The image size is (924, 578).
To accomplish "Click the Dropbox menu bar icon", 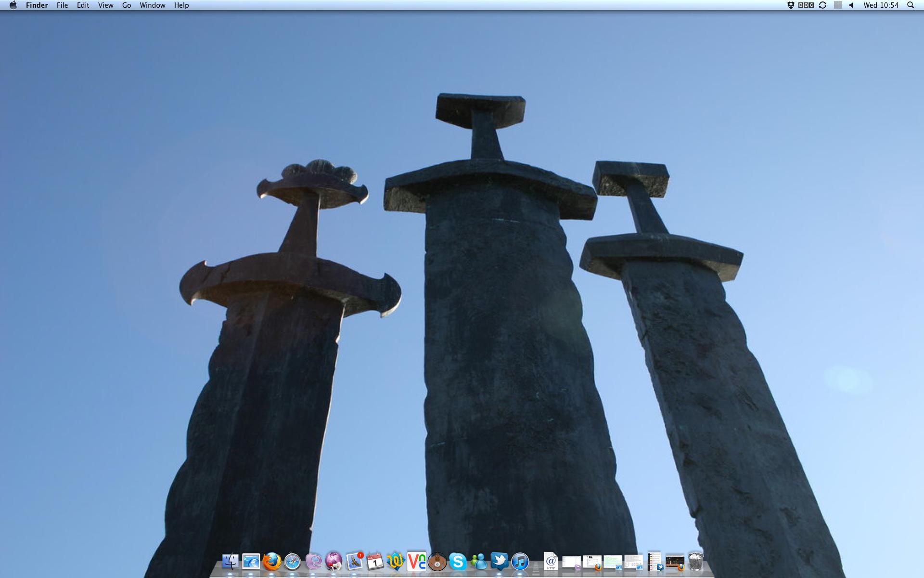I will 791,5.
